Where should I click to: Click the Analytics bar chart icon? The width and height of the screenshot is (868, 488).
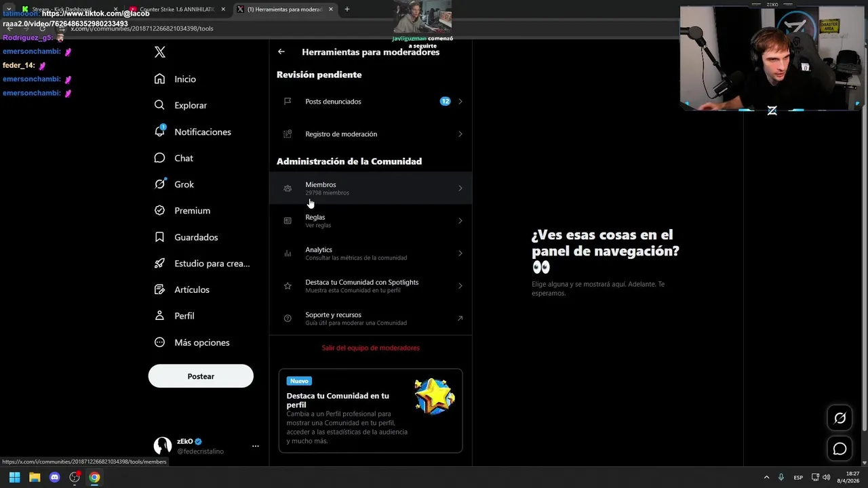[288, 253]
